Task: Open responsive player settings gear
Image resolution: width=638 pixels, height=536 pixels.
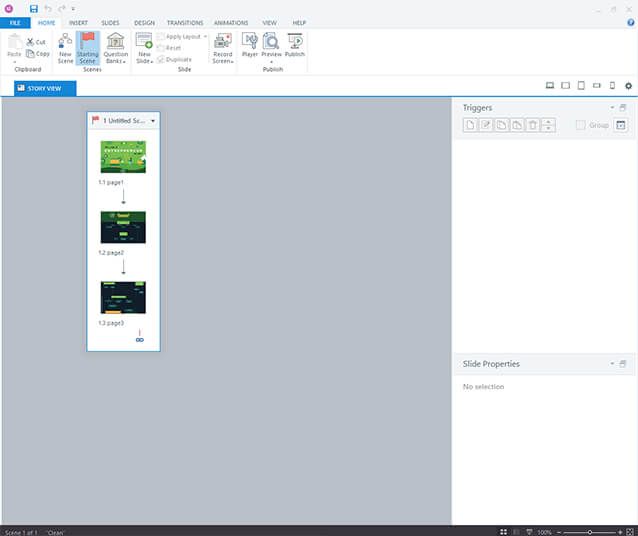Action: 629,86
